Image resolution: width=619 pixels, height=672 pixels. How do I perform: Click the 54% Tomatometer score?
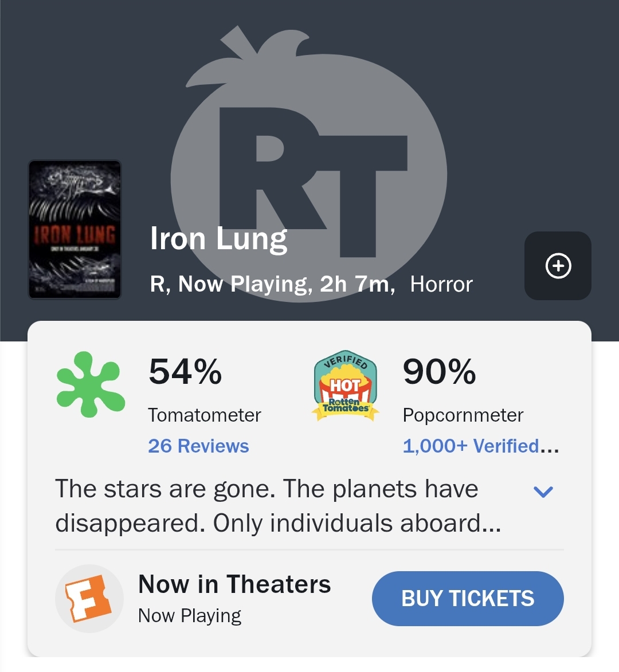tap(185, 372)
